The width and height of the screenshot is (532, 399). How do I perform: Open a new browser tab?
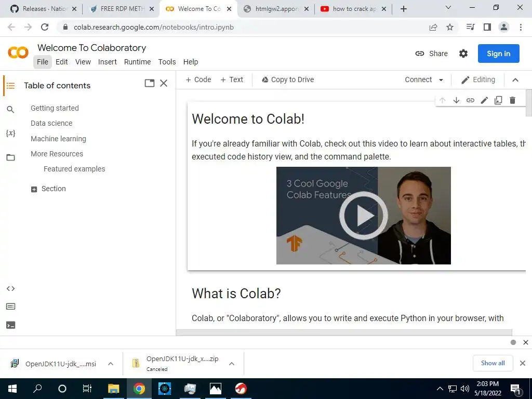pos(403,9)
